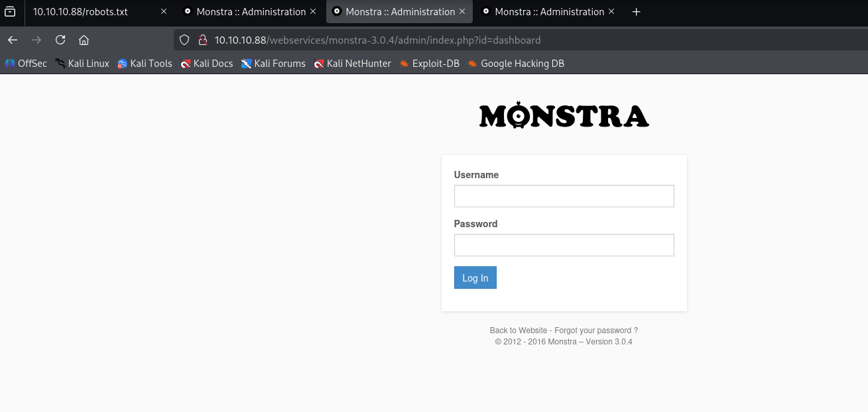Screen dimensions: 868x412
Task: Click the Log In button
Action: coord(475,278)
